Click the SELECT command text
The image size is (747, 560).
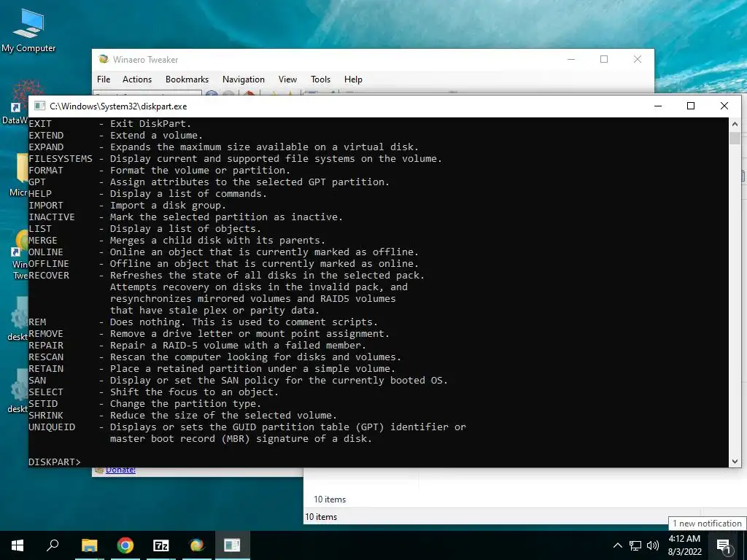tap(46, 392)
